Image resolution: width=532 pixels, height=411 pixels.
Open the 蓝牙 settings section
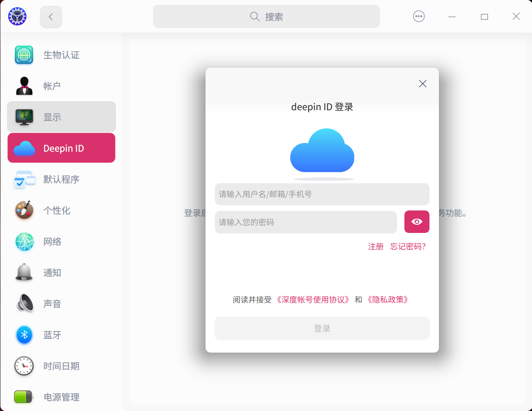(x=61, y=335)
